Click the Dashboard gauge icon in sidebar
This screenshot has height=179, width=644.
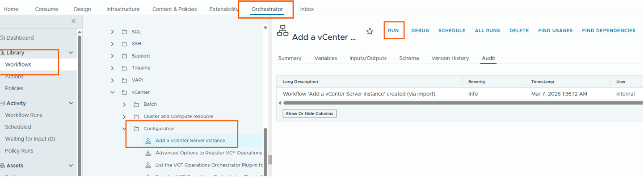click(3, 38)
